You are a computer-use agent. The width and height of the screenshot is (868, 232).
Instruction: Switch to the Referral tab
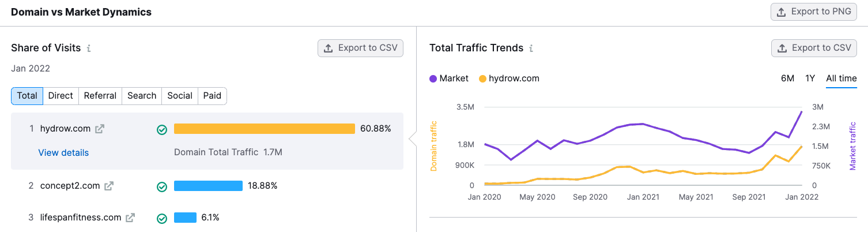click(x=100, y=96)
